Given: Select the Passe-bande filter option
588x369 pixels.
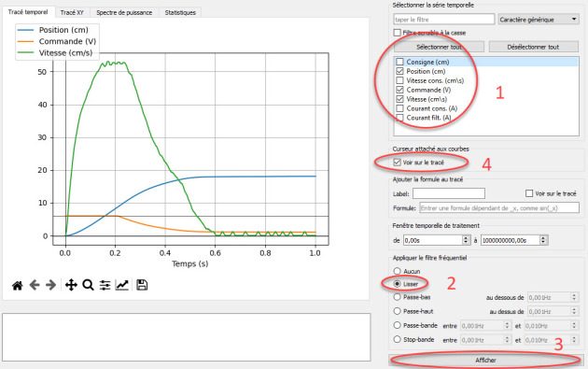Looking at the screenshot, I should pos(397,325).
